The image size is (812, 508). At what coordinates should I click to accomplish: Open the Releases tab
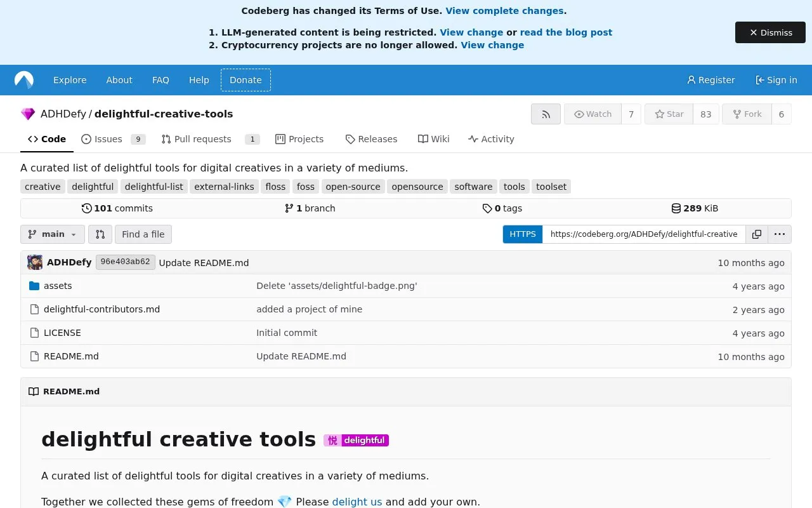[x=371, y=139]
